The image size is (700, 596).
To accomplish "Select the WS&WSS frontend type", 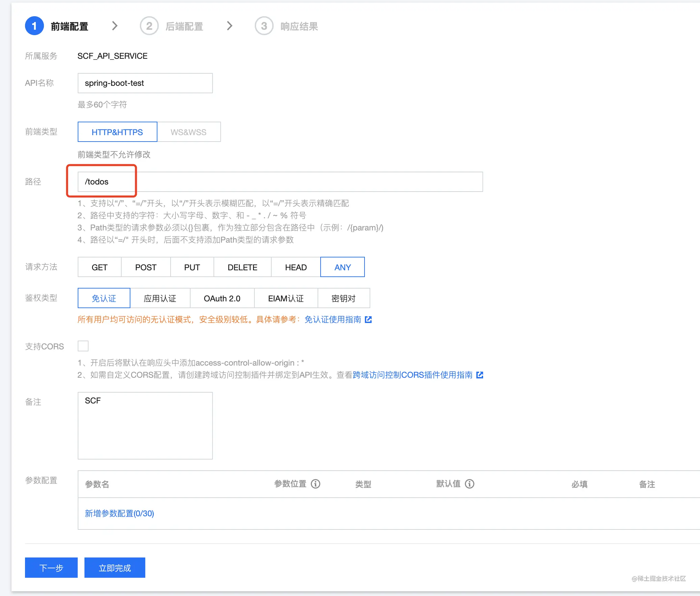I will [189, 132].
